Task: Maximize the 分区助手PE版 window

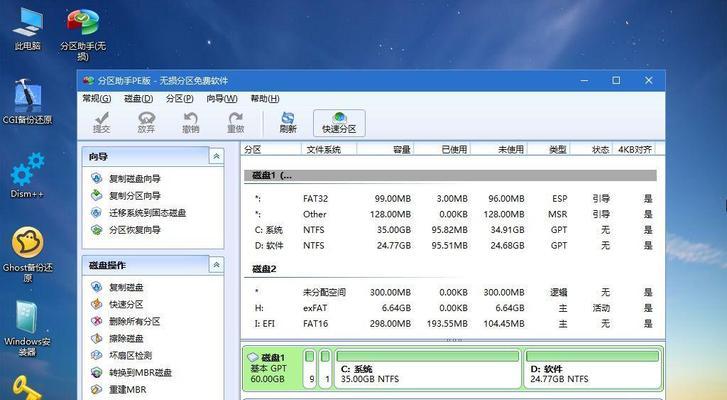Action: tap(616, 80)
